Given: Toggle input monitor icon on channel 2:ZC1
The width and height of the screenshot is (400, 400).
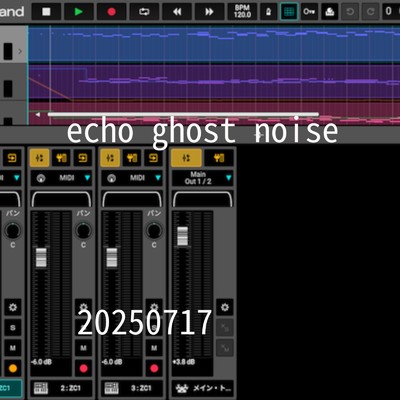Looking at the screenshot, I should pos(41,178).
